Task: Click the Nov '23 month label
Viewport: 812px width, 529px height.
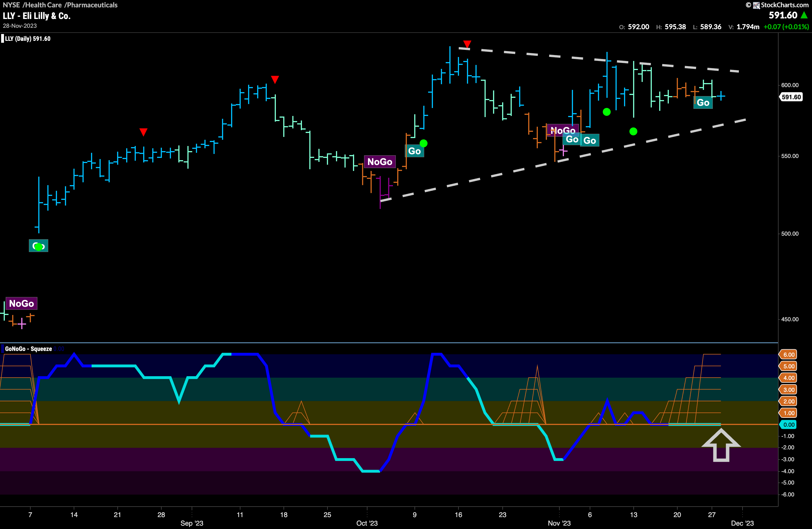Action: pyautogui.click(x=559, y=523)
